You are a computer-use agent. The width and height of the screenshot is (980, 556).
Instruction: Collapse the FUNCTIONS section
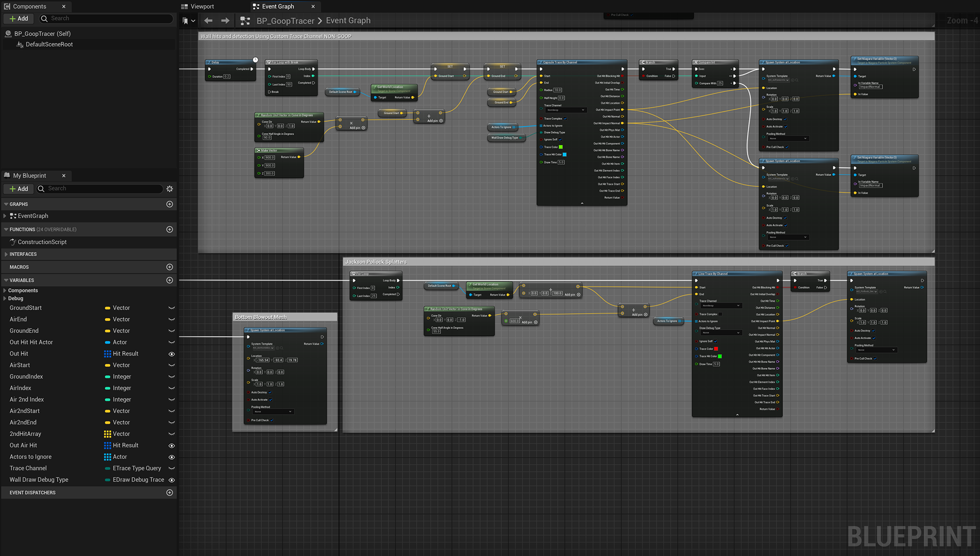[6, 230]
